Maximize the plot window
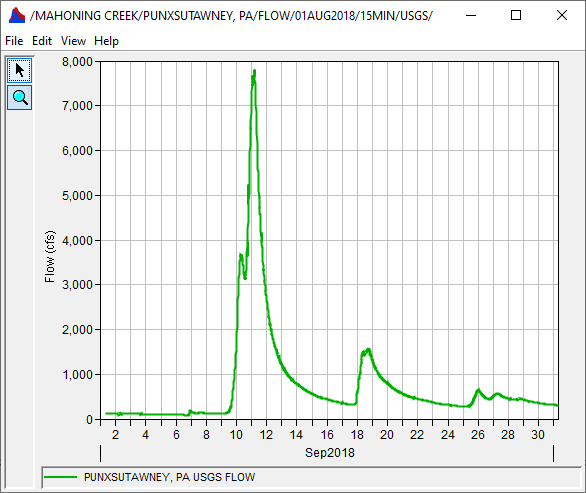The width and height of the screenshot is (586, 493). 516,15
